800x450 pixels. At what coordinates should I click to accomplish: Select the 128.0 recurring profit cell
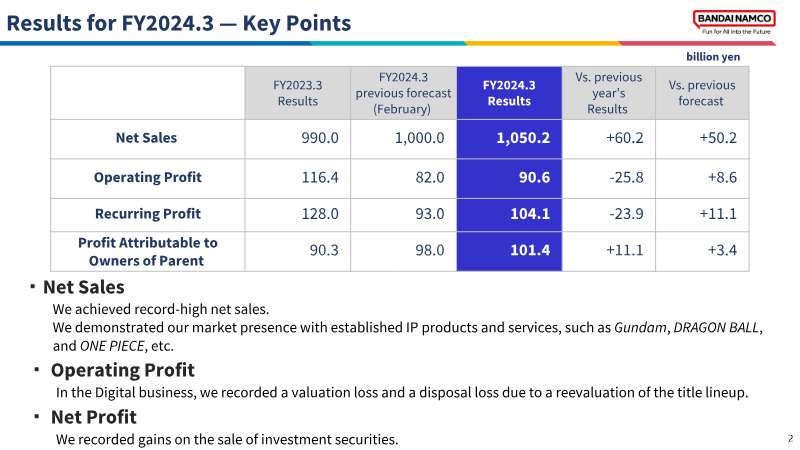pyautogui.click(x=319, y=214)
